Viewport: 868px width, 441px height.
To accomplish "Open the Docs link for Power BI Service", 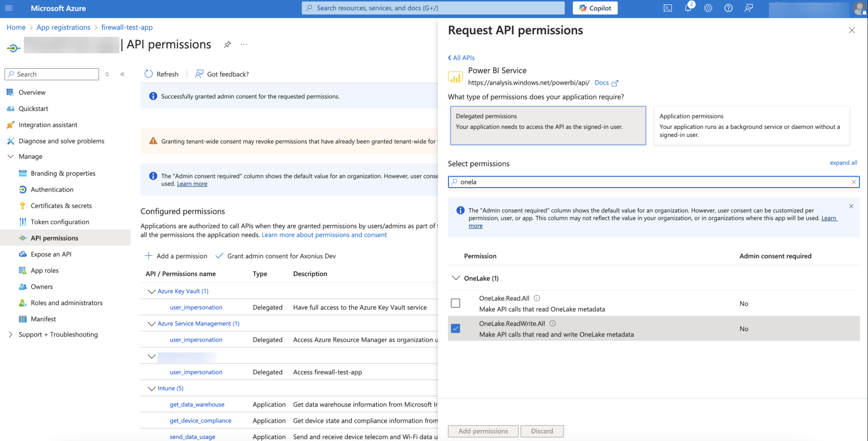I will (x=601, y=83).
